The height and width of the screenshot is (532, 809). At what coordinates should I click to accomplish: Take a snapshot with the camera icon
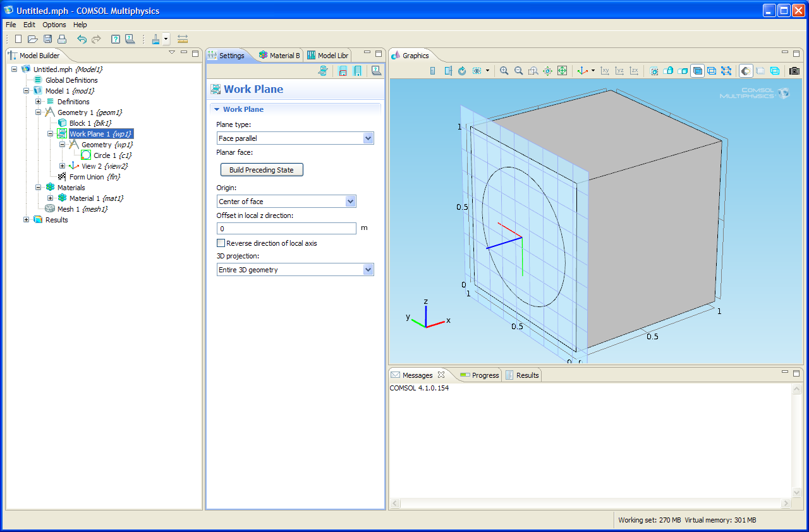[794, 71]
